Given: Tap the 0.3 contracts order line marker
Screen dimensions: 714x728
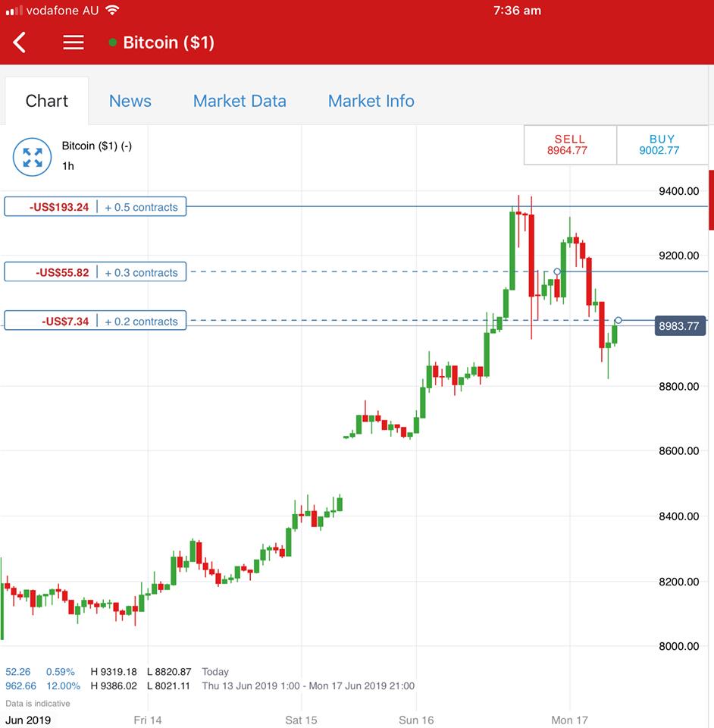Looking at the screenshot, I should pyautogui.click(x=557, y=271).
